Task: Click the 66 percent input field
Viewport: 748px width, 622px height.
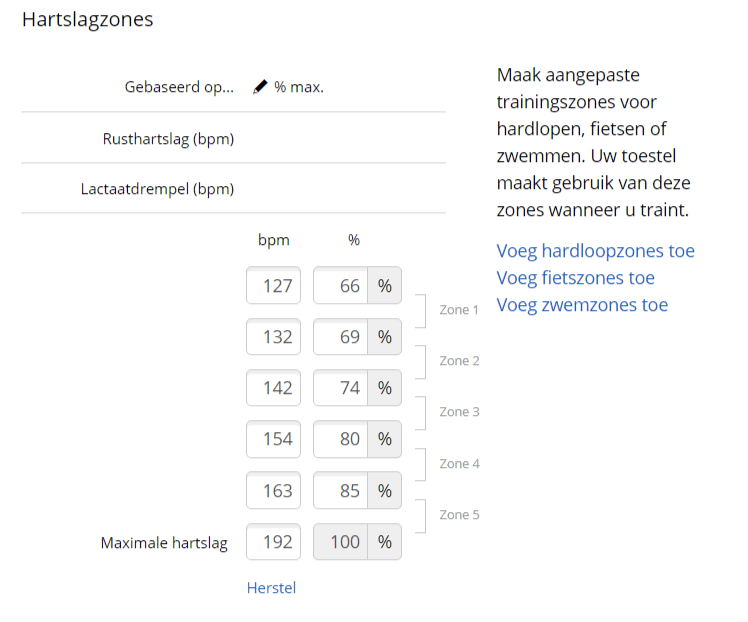Action: pos(341,286)
